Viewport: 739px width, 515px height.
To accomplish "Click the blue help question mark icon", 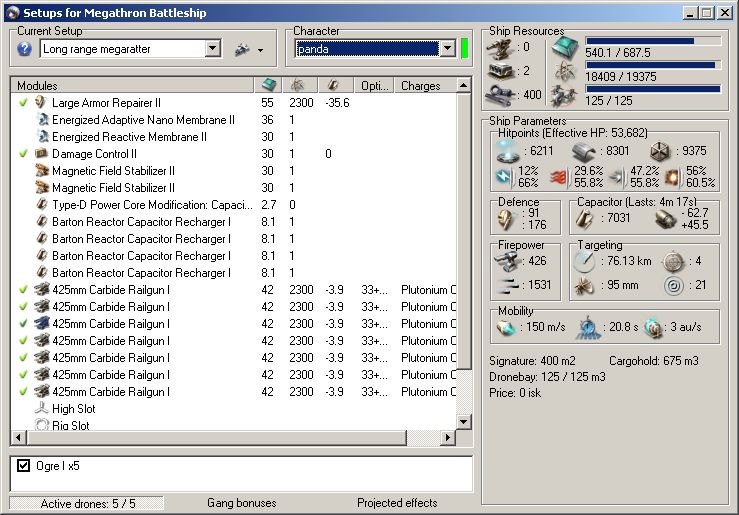I will point(25,49).
